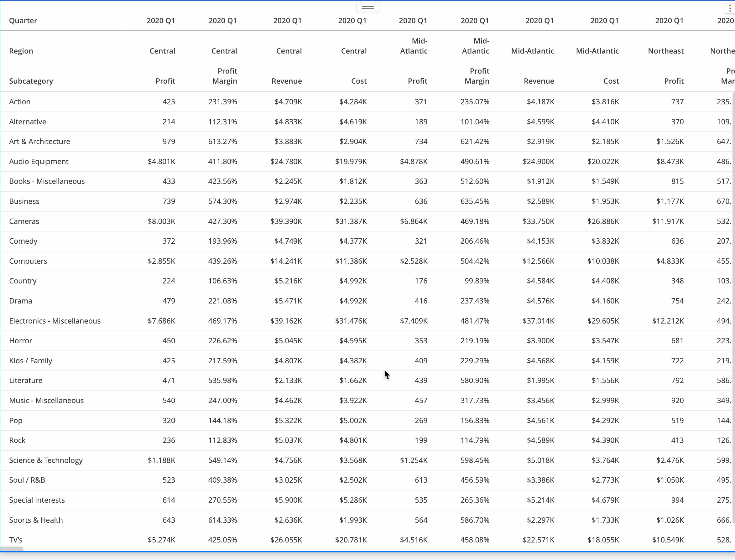Select the Science & Technology row label
Viewport: 735px width, 560px height.
pos(46,460)
